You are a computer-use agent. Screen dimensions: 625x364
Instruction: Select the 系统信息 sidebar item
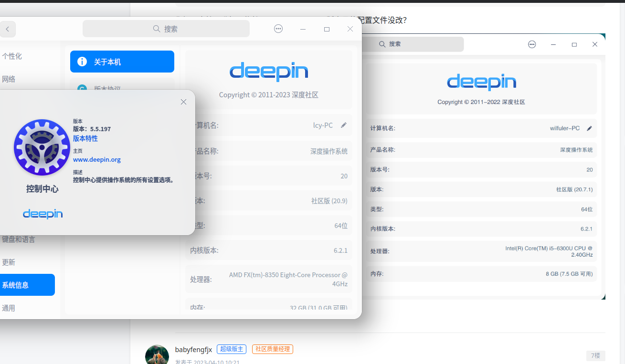(27, 285)
